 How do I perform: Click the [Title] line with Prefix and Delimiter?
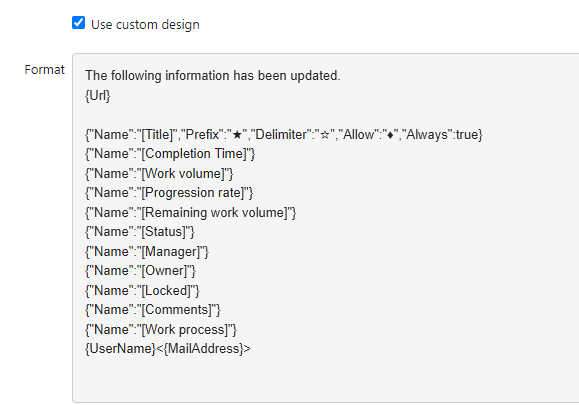coord(284,135)
